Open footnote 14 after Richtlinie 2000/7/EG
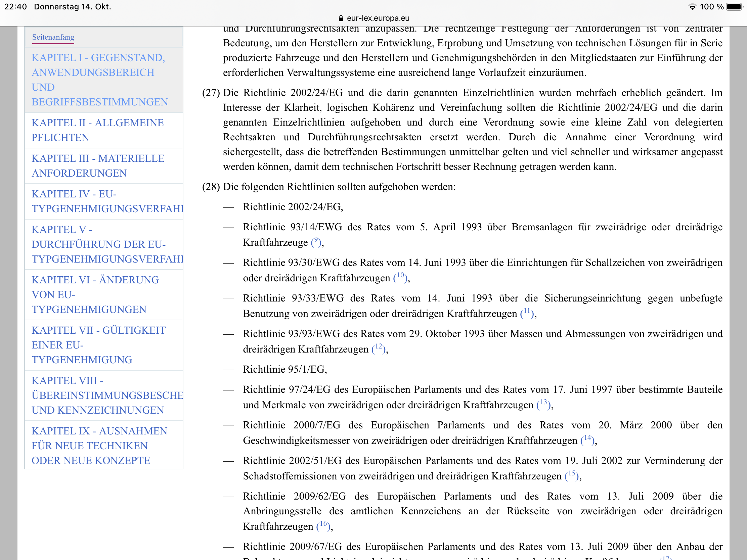Image resolution: width=747 pixels, height=560 pixels. (587, 439)
